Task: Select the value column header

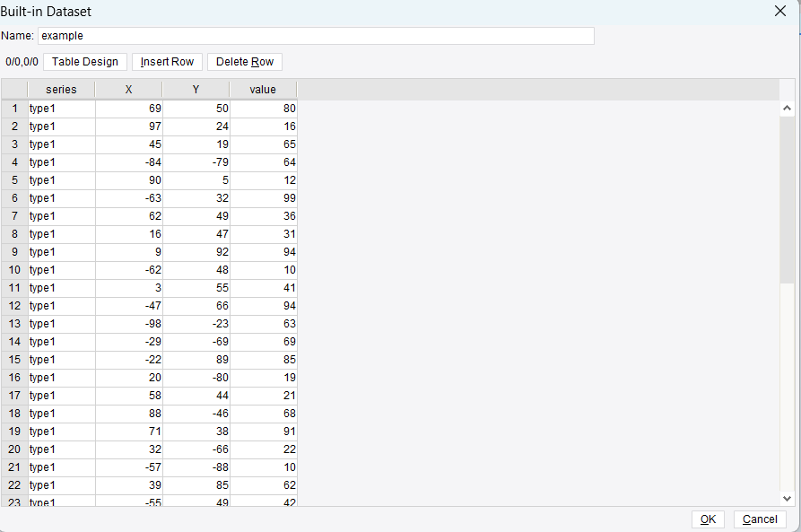Action: pyautogui.click(x=263, y=90)
